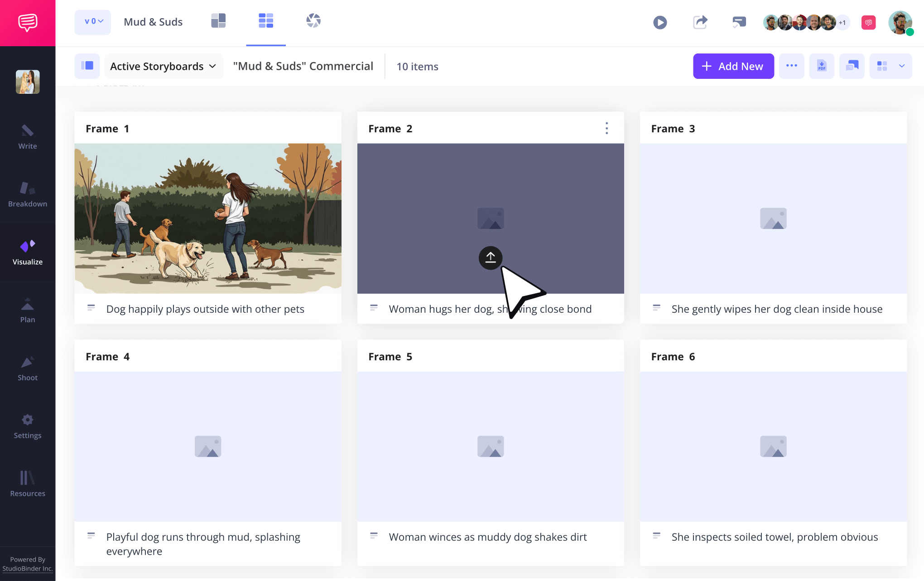Expand the layout options chevron
924x581 pixels.
click(x=902, y=66)
